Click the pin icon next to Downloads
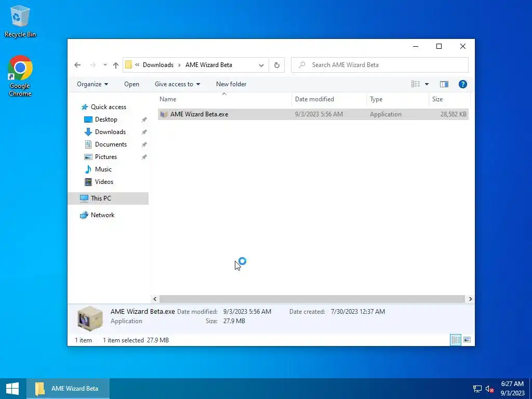The image size is (532, 399). pos(144,132)
